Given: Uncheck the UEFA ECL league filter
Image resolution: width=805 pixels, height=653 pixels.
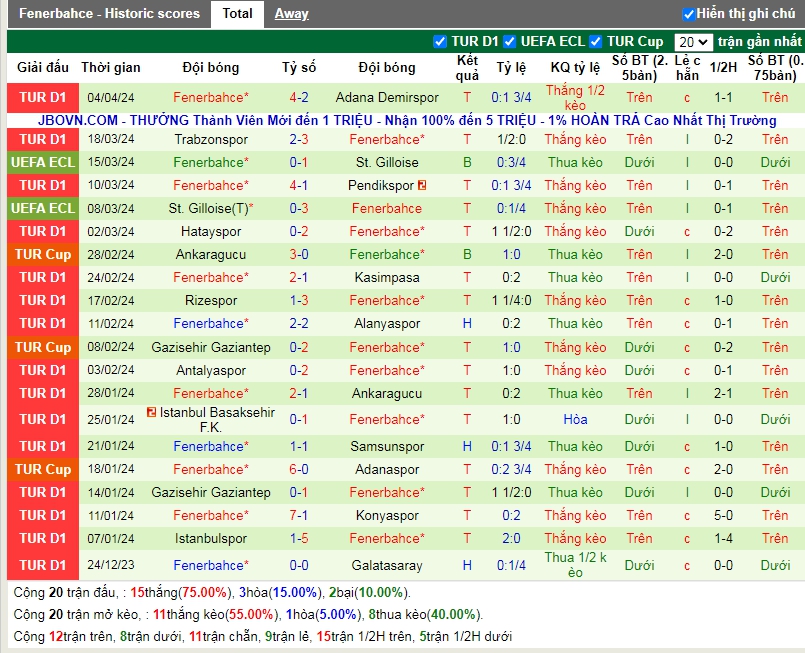Looking at the screenshot, I should [x=510, y=42].
